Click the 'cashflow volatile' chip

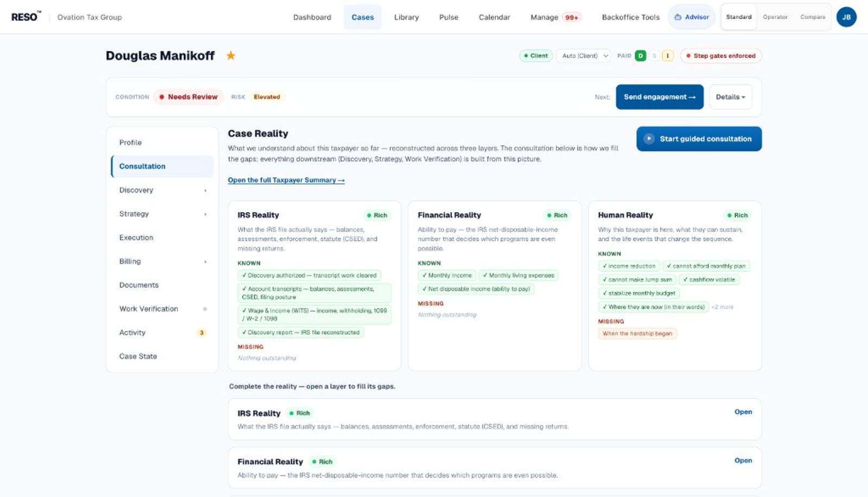[709, 279]
